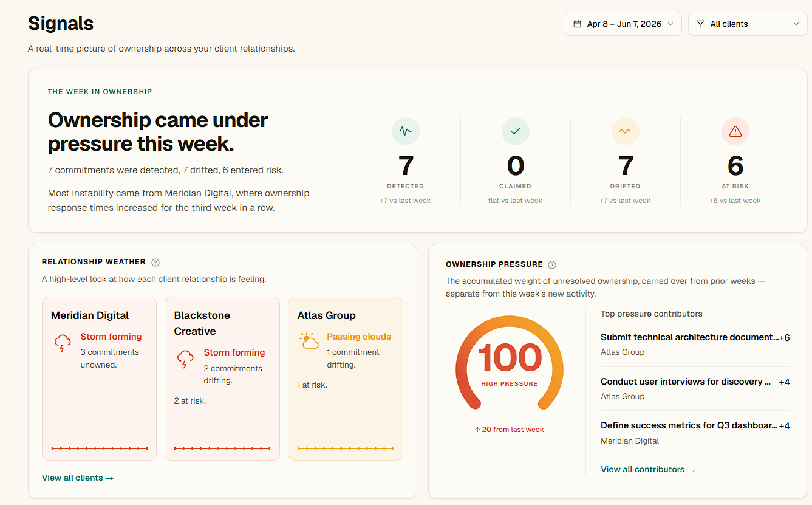This screenshot has width=812, height=505.
Task: Click '20 from last week' change text
Action: (x=510, y=430)
